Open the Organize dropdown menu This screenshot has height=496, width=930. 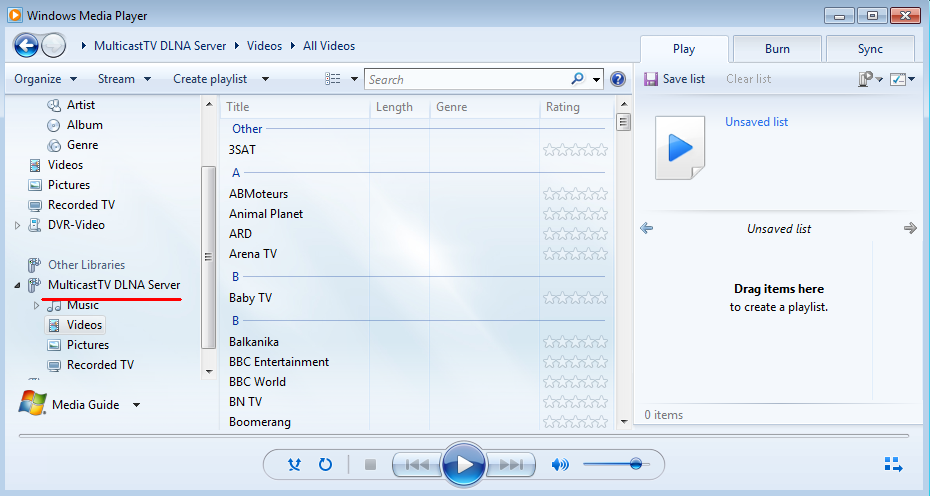45,79
